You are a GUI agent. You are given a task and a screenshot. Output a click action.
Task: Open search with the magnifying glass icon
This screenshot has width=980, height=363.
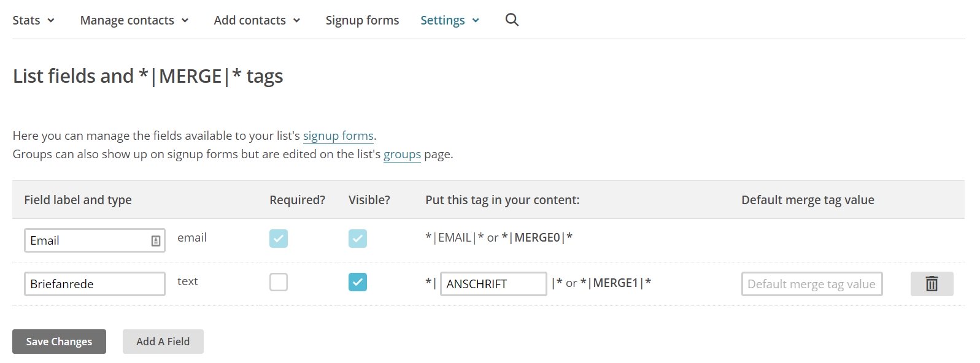512,20
